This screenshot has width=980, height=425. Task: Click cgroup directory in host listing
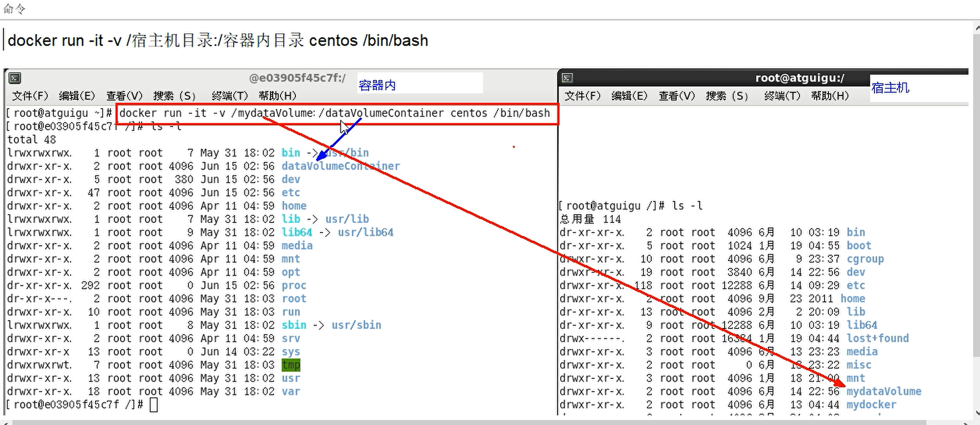point(865,259)
